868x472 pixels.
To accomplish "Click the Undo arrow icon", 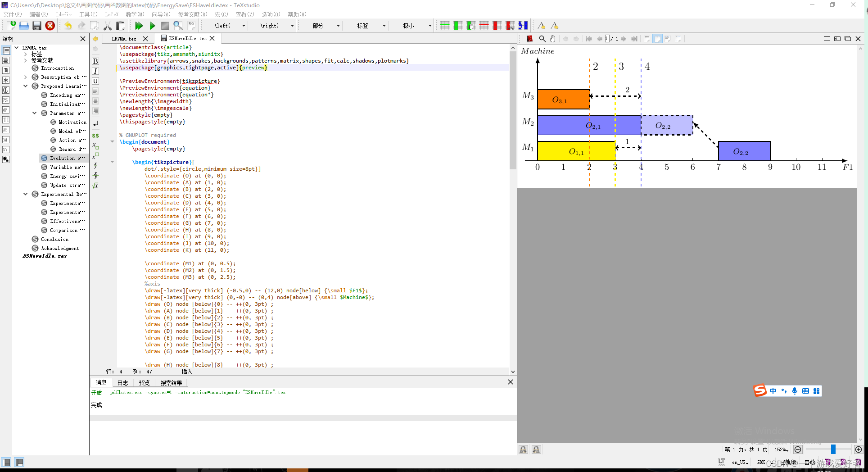I will coord(68,26).
